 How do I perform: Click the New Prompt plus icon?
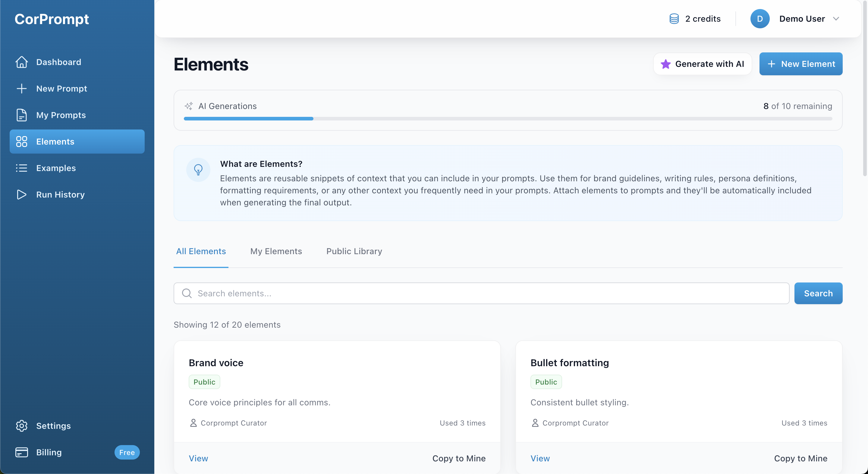[22, 89]
